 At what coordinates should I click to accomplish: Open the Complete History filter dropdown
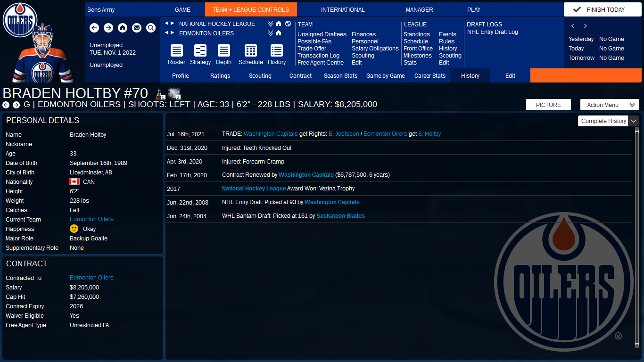[608, 121]
